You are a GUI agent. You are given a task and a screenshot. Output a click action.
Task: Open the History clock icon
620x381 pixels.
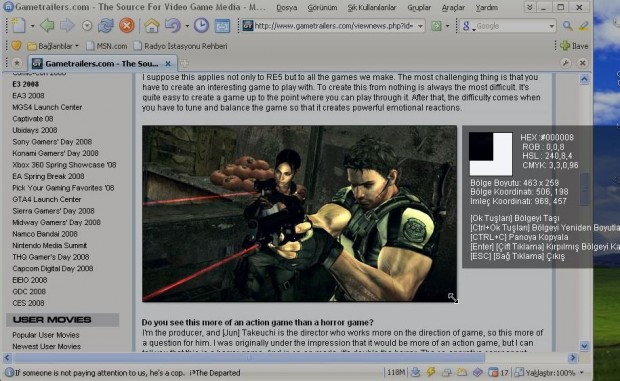coord(201,26)
